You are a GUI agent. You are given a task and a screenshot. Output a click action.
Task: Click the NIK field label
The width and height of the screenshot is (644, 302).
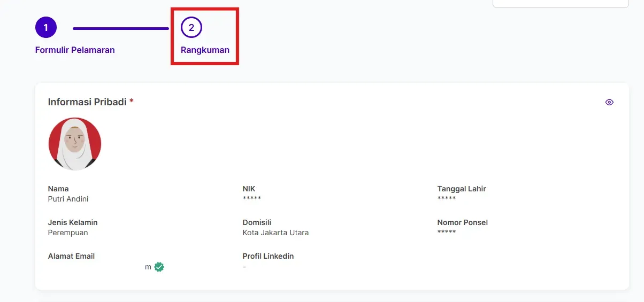click(249, 189)
